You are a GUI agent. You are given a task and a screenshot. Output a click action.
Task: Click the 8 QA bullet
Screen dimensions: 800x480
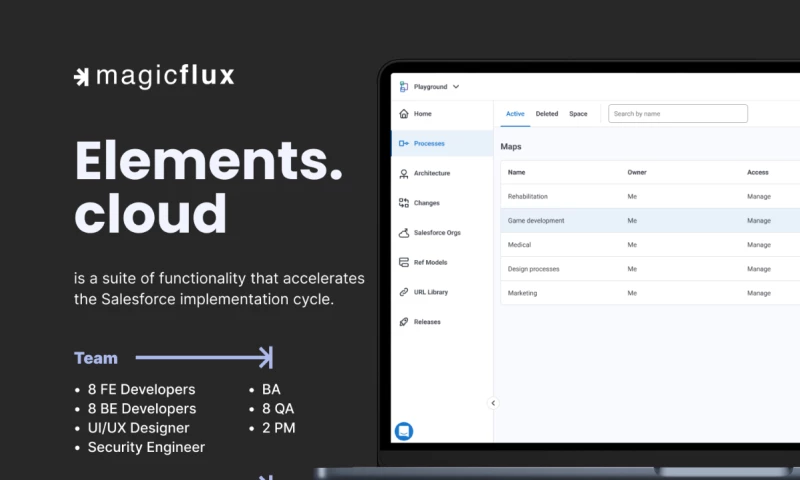(x=278, y=409)
